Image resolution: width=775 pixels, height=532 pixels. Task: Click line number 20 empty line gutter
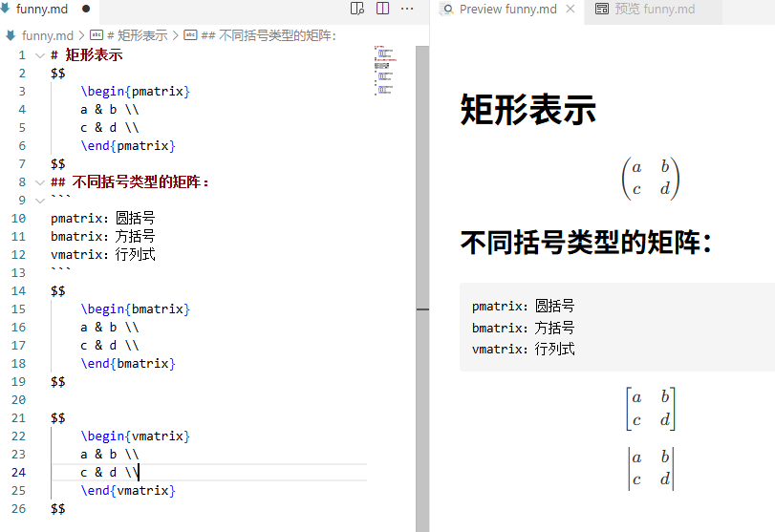pyautogui.click(x=18, y=399)
